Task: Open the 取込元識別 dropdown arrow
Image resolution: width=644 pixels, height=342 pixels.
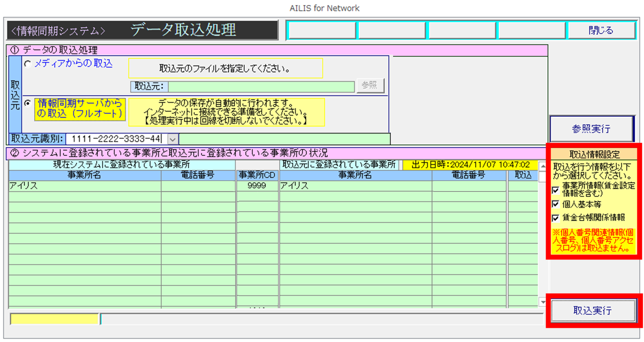Action: (173, 139)
